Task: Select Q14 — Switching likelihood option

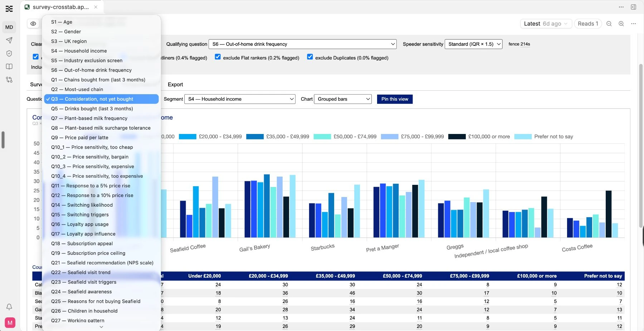Action: tap(101, 205)
